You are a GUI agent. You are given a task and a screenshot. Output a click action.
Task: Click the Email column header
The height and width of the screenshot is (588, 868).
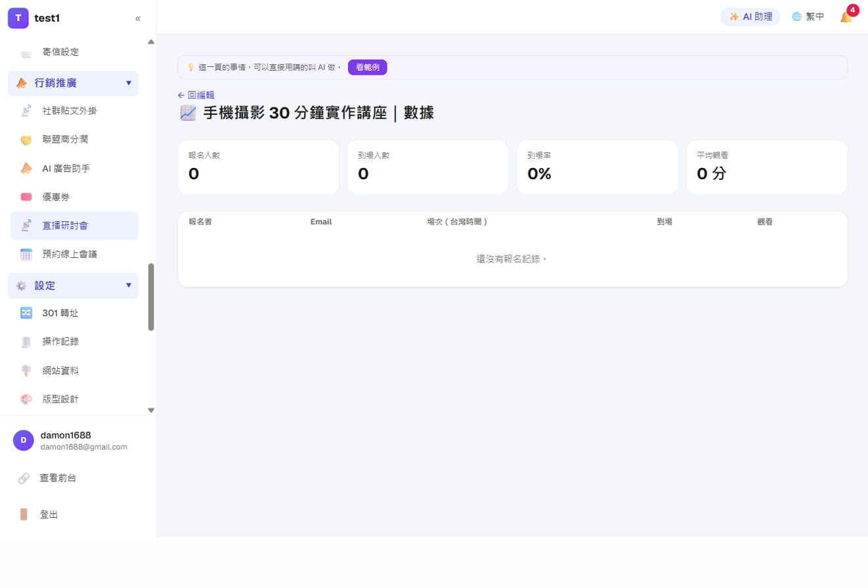[321, 222]
